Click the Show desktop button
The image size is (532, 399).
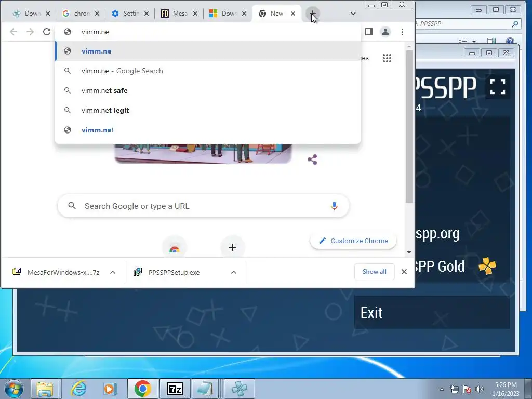click(529, 389)
